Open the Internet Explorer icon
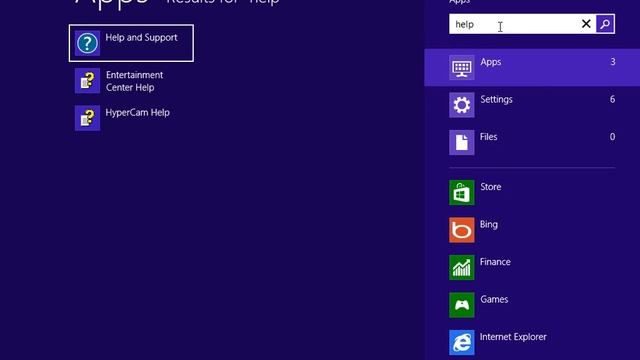Image resolution: width=640 pixels, height=360 pixels. [x=462, y=342]
